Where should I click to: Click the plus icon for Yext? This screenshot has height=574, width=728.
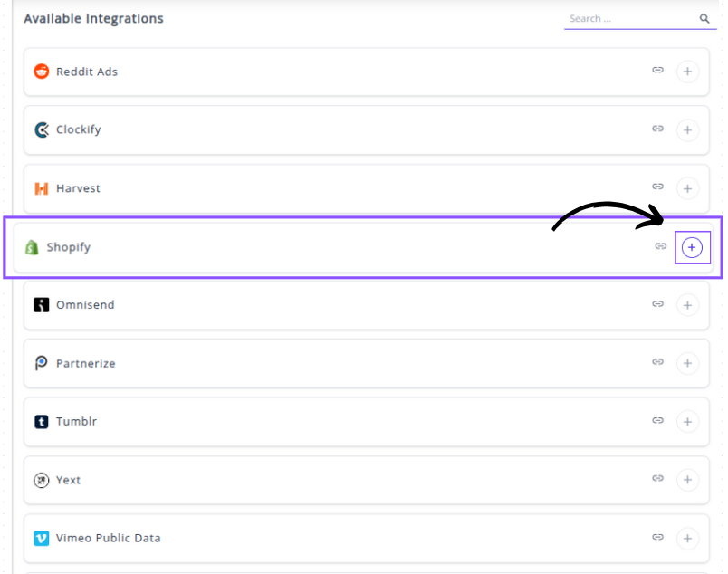click(x=687, y=480)
